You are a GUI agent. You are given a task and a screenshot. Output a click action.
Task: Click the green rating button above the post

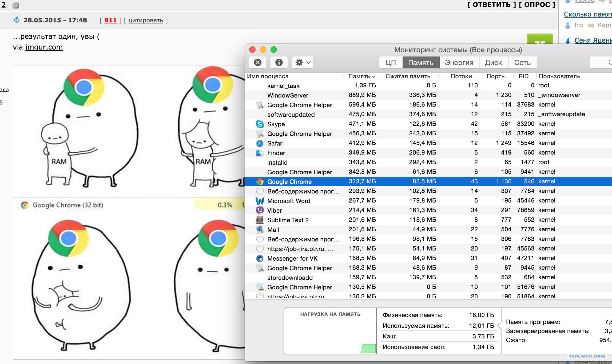coord(540,39)
